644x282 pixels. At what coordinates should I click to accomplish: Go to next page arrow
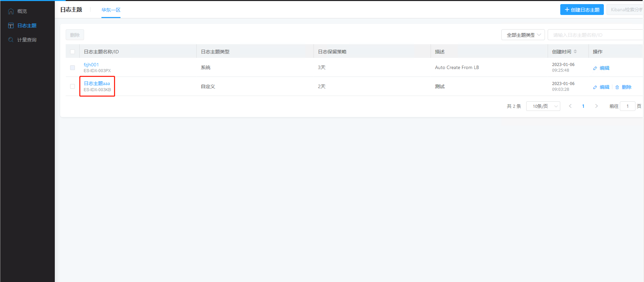click(x=596, y=106)
